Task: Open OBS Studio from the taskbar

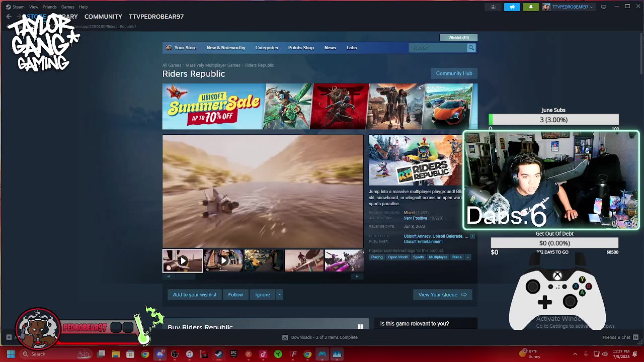Action: point(175,354)
